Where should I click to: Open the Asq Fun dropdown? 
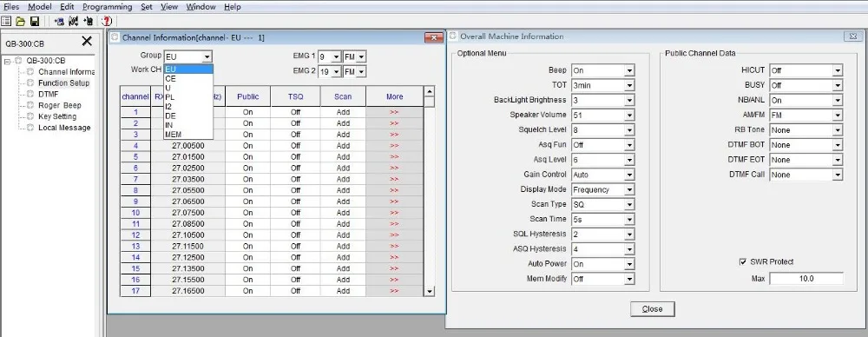(628, 145)
